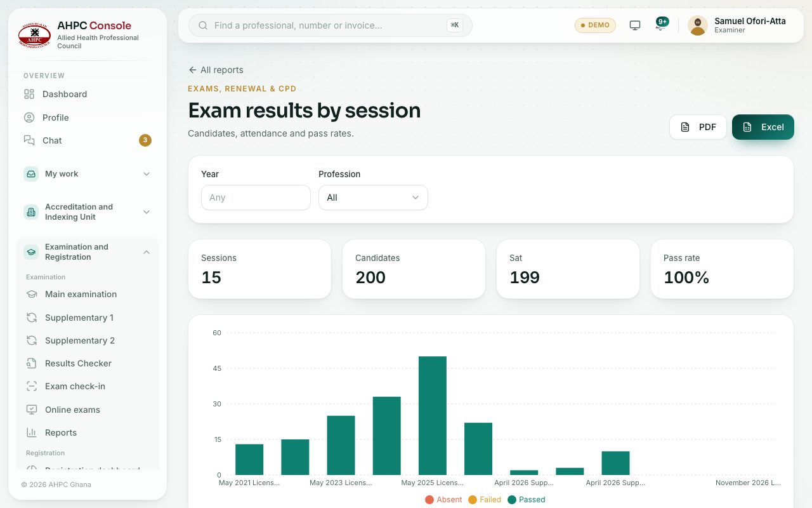Collapse Examination and Registration section chevron
Image resolution: width=812 pixels, height=508 pixels.
147,252
